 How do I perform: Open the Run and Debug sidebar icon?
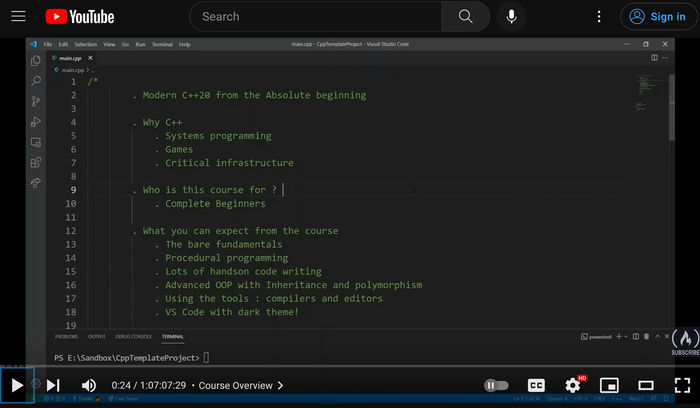pos(36,121)
